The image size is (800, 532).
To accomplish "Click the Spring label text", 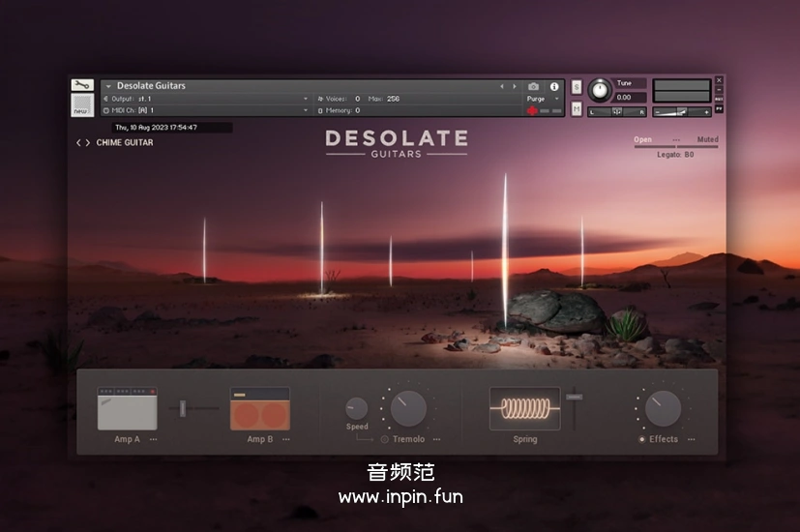I will point(525,439).
